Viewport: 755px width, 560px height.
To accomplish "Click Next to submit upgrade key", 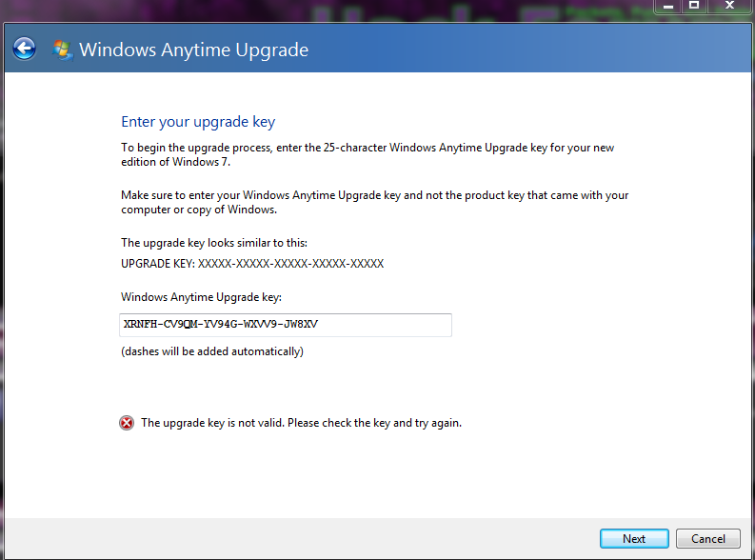I will pos(634,538).
